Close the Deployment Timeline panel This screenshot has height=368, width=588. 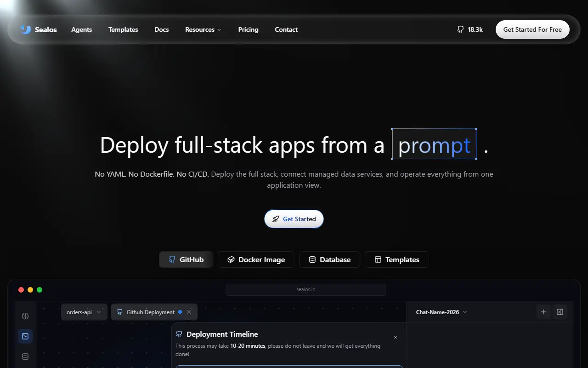click(396, 338)
